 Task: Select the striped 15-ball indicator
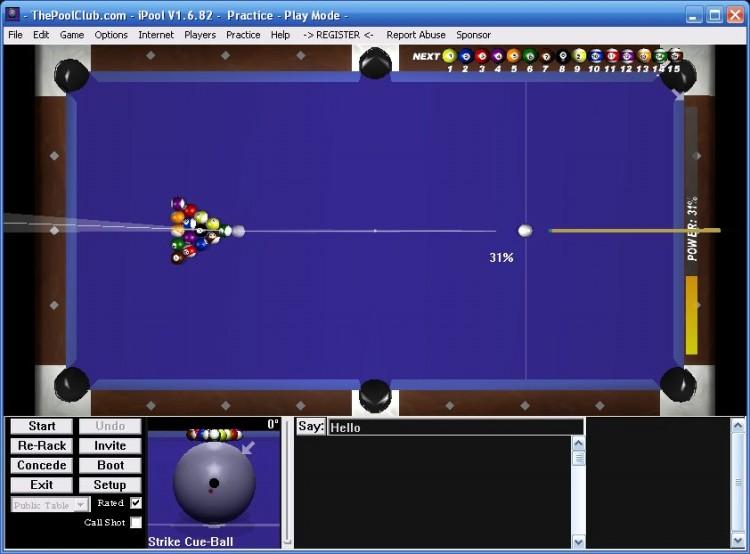point(676,56)
